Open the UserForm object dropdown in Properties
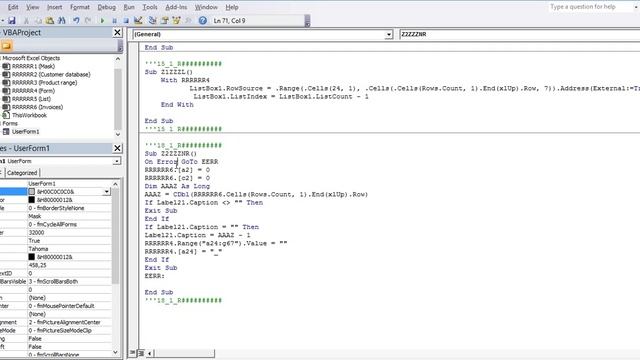Viewport: 640px width, 360px height. click(117, 161)
